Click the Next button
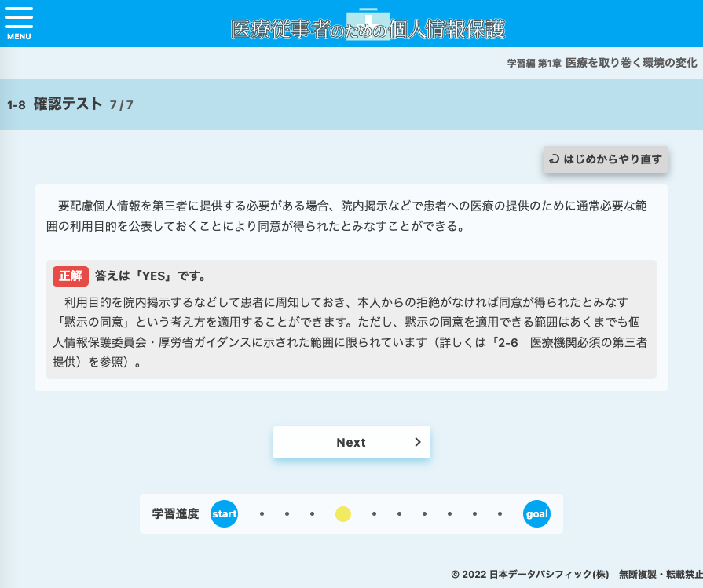Image resolution: width=703 pixels, height=588 pixels. click(352, 442)
